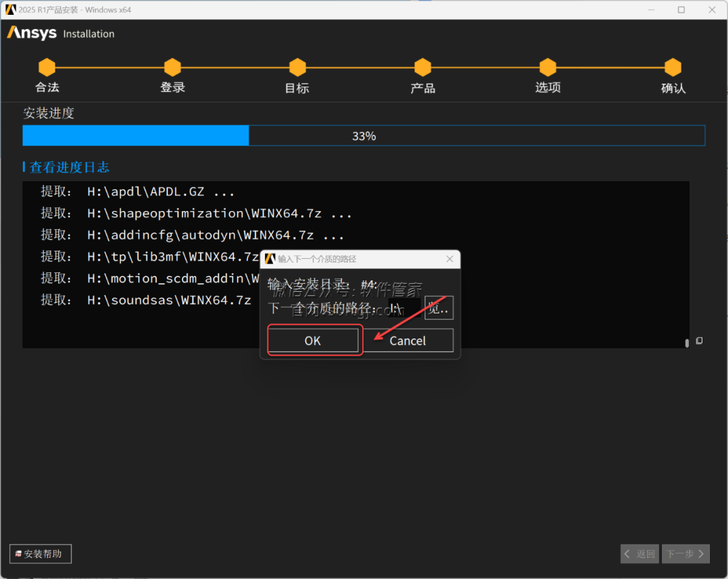Select log line H:\addincfg\autodyn\WINX64.7z
728x579 pixels.
[x=192, y=235]
